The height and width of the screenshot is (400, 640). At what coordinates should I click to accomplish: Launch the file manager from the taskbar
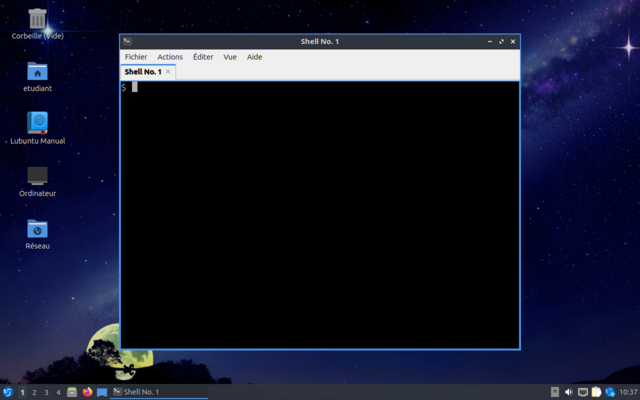72,392
